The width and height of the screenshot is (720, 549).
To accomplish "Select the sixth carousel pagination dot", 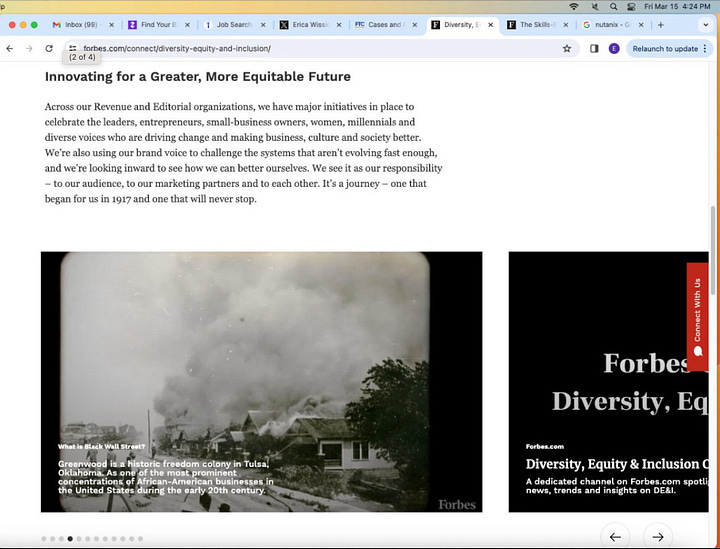I will (x=88, y=539).
